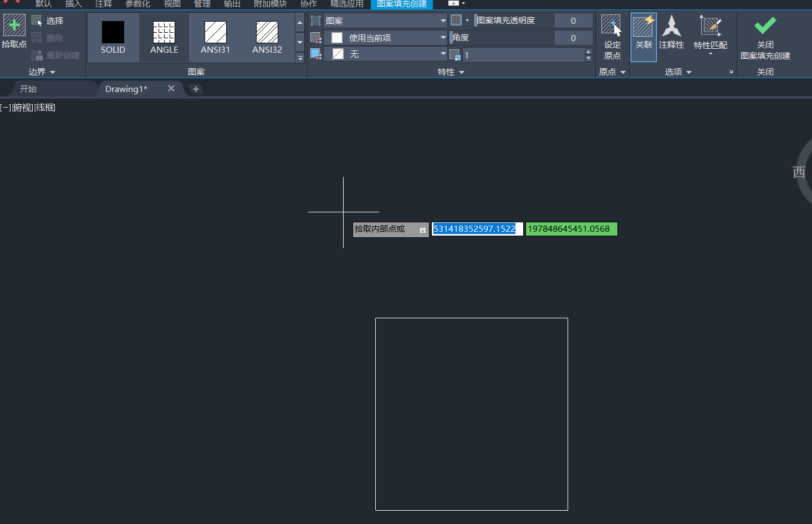
Task: Open the 图案 hatch type dropdown
Action: (386, 21)
